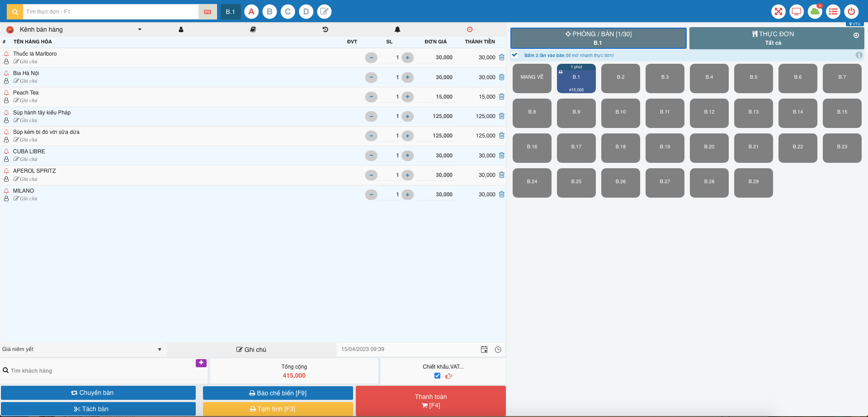Viewport: 868px width, 417px height.
Task: Edit Ghi chú note for CUBA LIBRE
Action: click(26, 159)
